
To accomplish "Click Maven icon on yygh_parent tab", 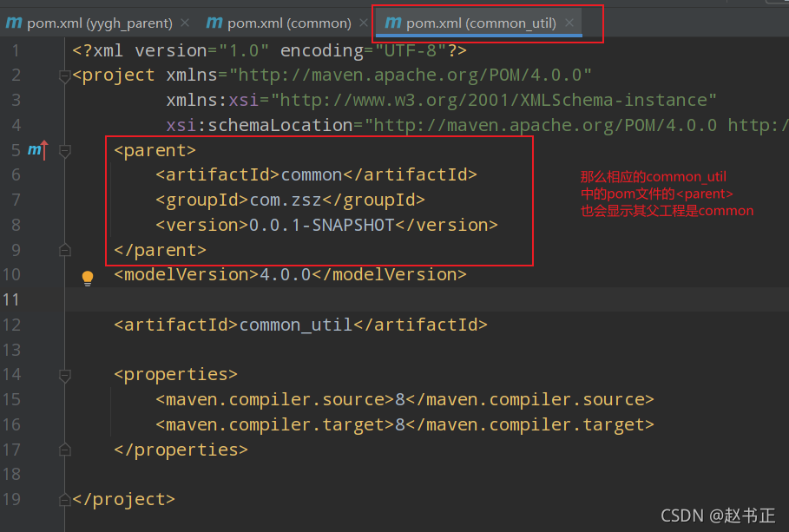I will 14,23.
